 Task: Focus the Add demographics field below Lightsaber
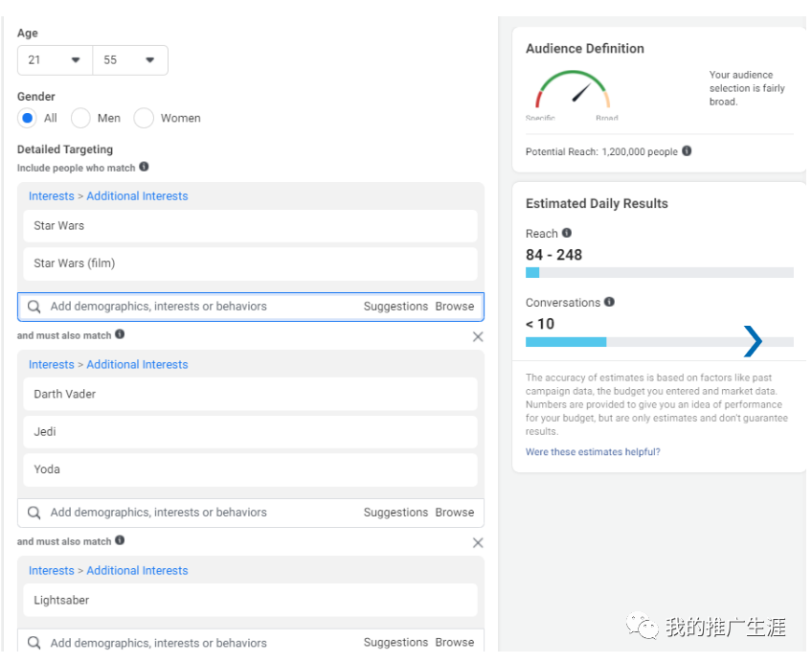[x=251, y=641]
